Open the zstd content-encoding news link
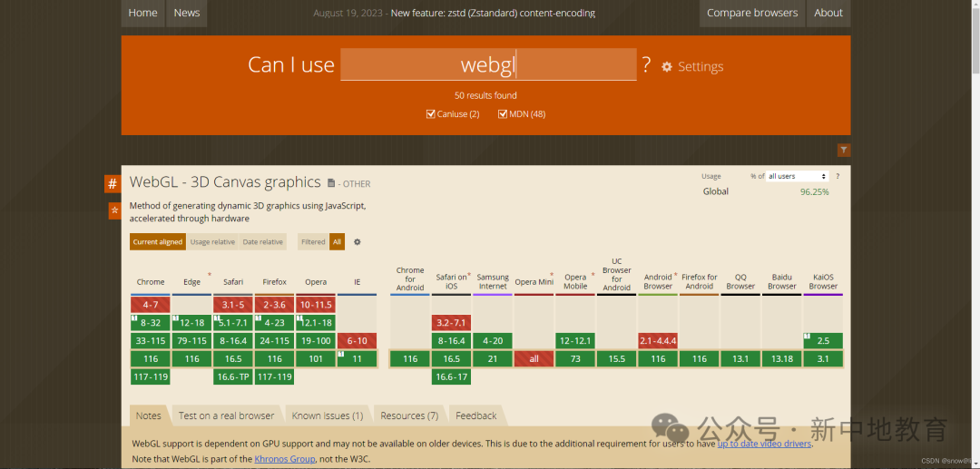Viewport: 980px width, 469px height. coord(493,13)
